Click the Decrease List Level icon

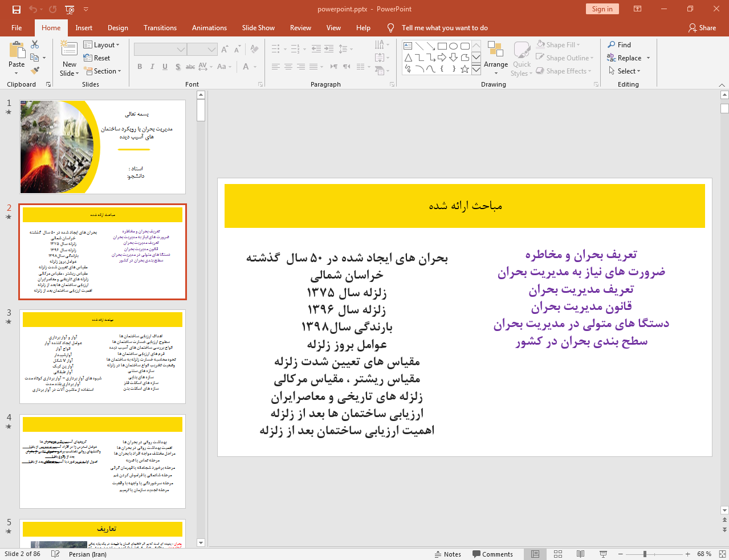[x=316, y=49]
